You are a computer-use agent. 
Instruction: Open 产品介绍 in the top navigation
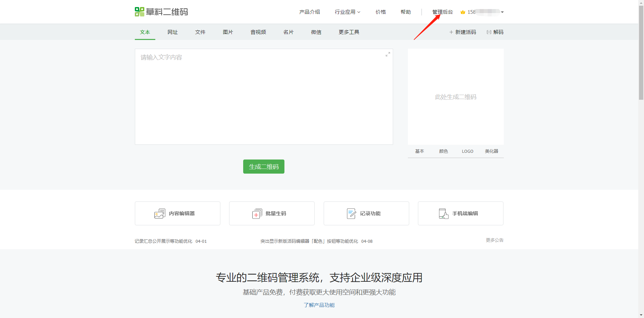click(310, 12)
